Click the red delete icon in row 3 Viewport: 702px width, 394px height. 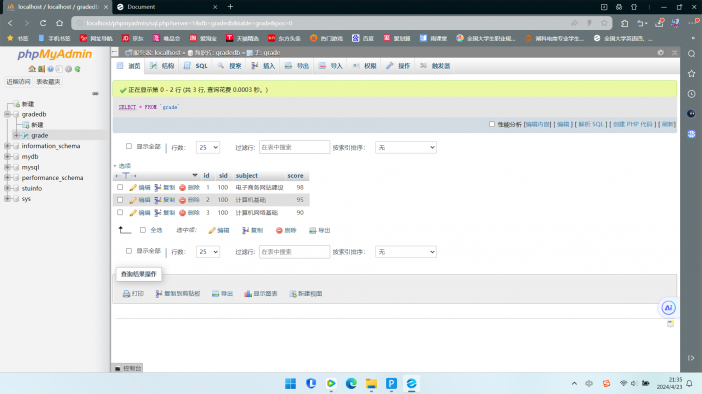click(x=183, y=213)
